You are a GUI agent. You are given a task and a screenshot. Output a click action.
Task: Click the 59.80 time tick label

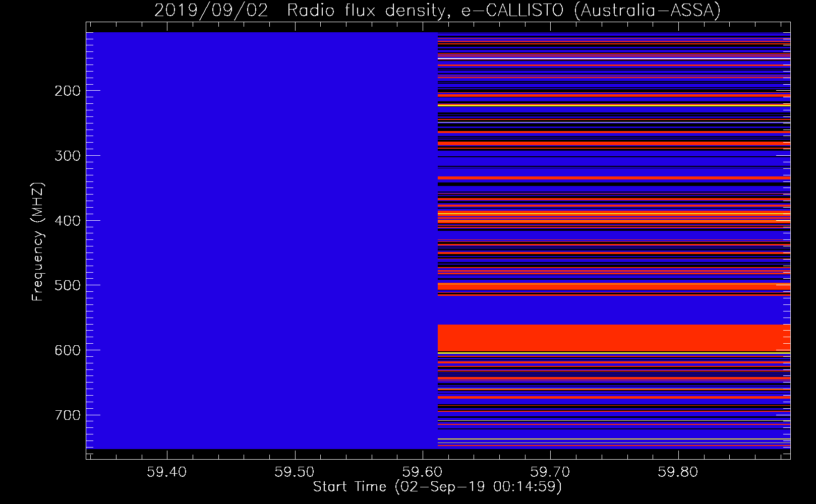678,472
